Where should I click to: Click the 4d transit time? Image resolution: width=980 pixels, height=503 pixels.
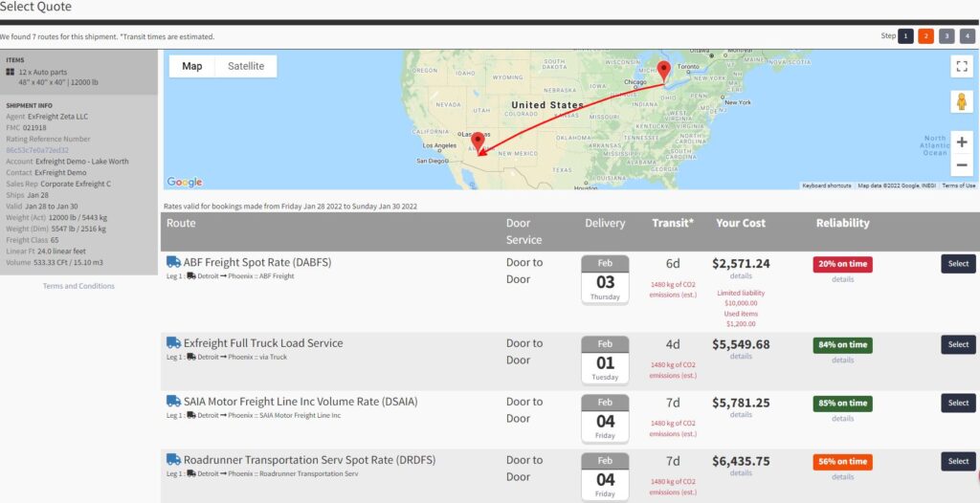673,344
